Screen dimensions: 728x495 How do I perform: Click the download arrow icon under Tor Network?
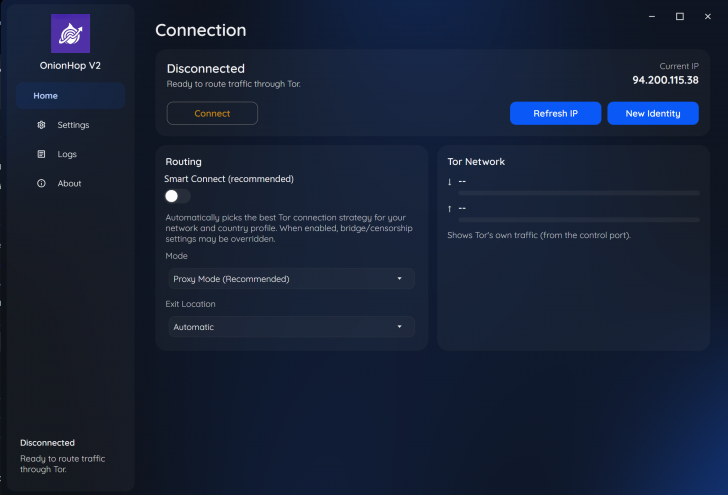(449, 182)
